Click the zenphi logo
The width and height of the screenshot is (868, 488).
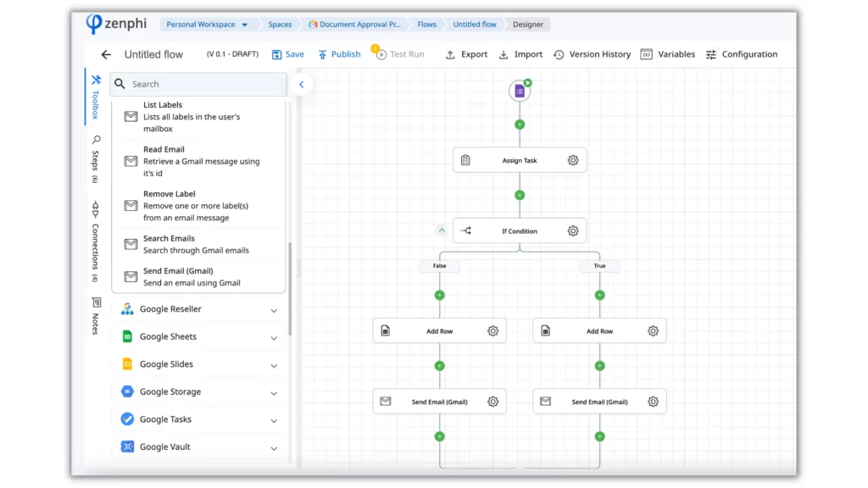tap(116, 24)
